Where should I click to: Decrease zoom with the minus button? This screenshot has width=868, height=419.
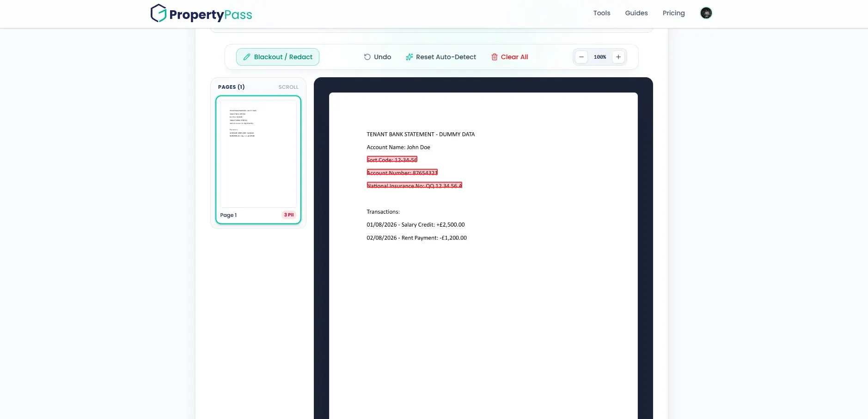pyautogui.click(x=581, y=57)
